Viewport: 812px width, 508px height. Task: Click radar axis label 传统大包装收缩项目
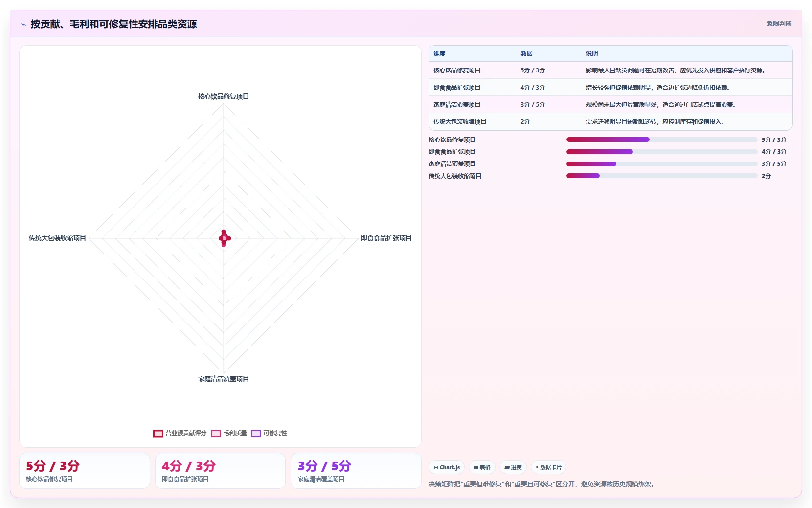[x=57, y=238]
